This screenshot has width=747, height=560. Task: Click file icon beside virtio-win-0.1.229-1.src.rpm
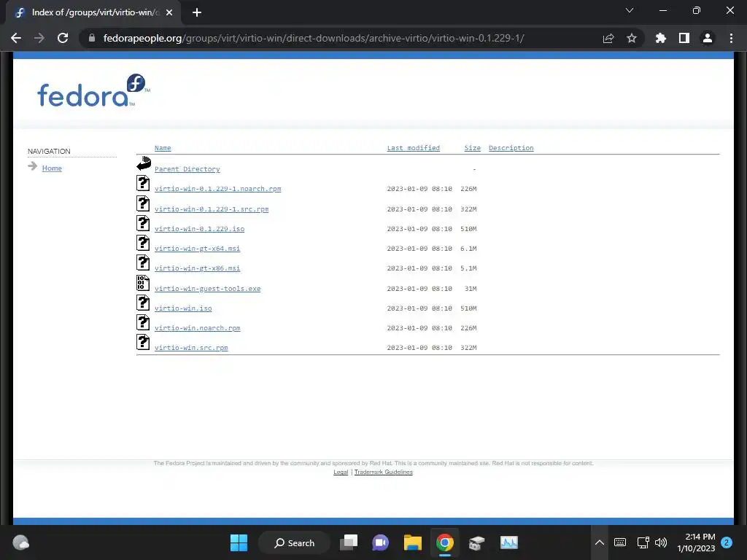point(143,203)
